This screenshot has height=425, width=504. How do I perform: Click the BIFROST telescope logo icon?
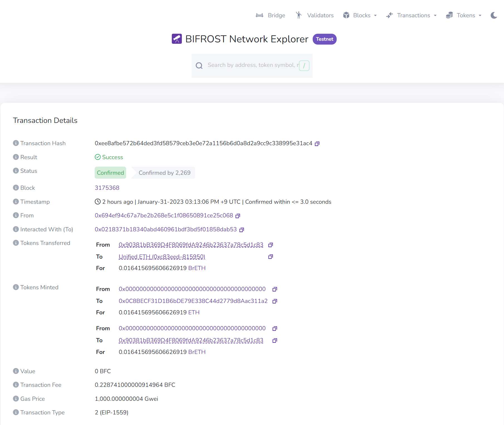[x=177, y=39]
